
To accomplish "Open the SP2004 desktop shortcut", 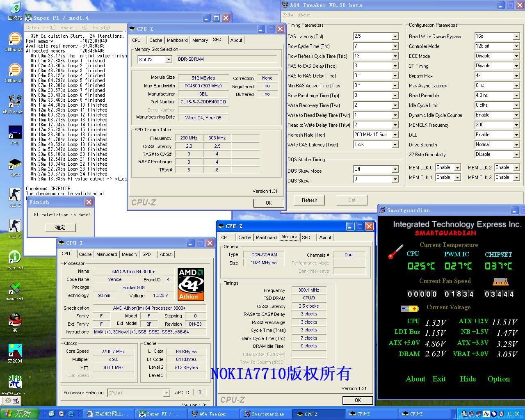I will 15,354.
